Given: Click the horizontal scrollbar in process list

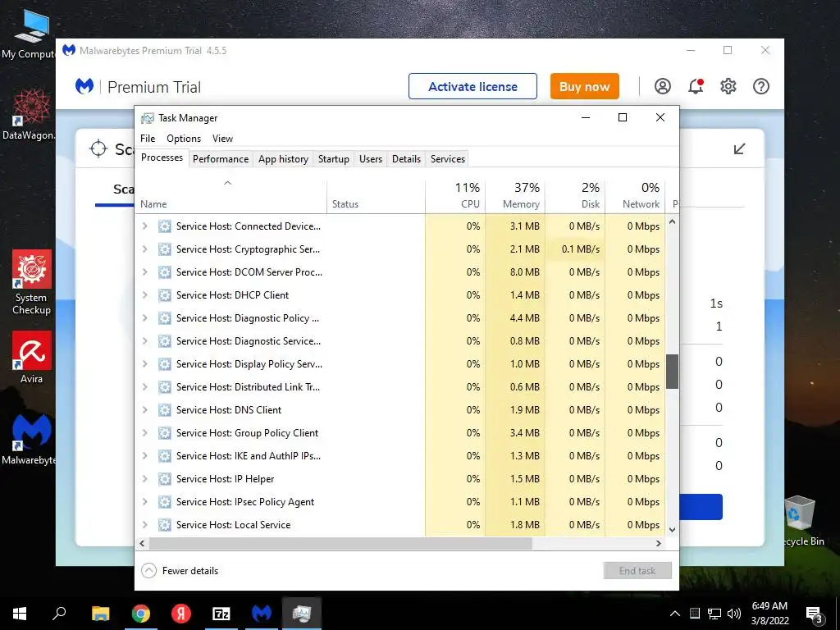Looking at the screenshot, I should [340, 543].
